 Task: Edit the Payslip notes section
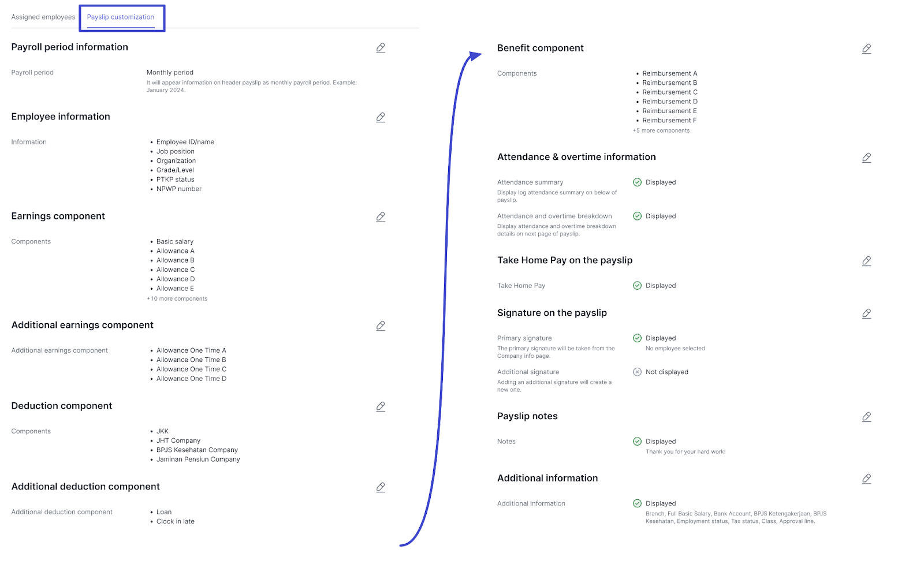(866, 417)
